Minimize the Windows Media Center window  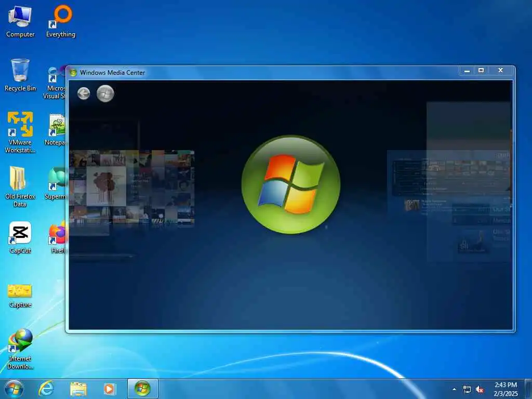pyautogui.click(x=467, y=71)
